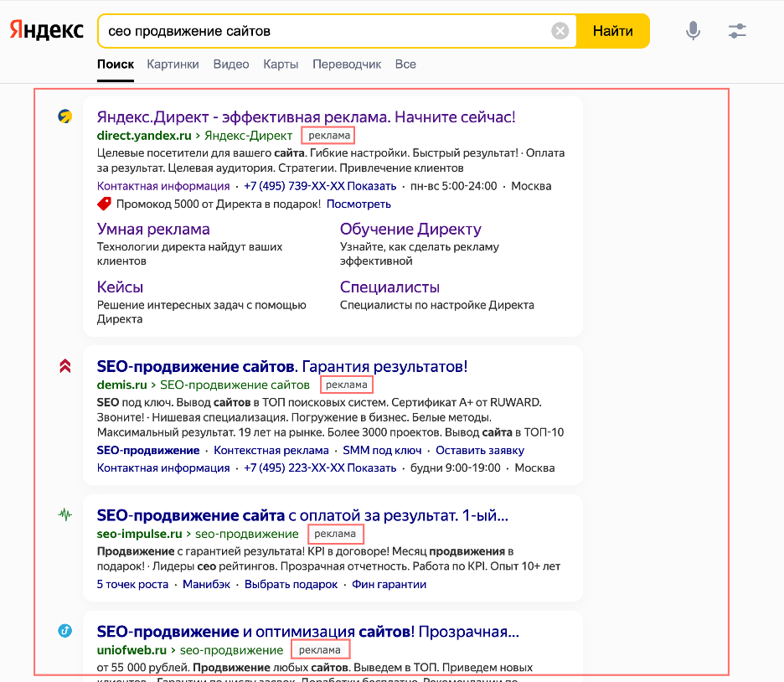Open the Кейсы sitelink
The image size is (784, 682).
[x=120, y=287]
